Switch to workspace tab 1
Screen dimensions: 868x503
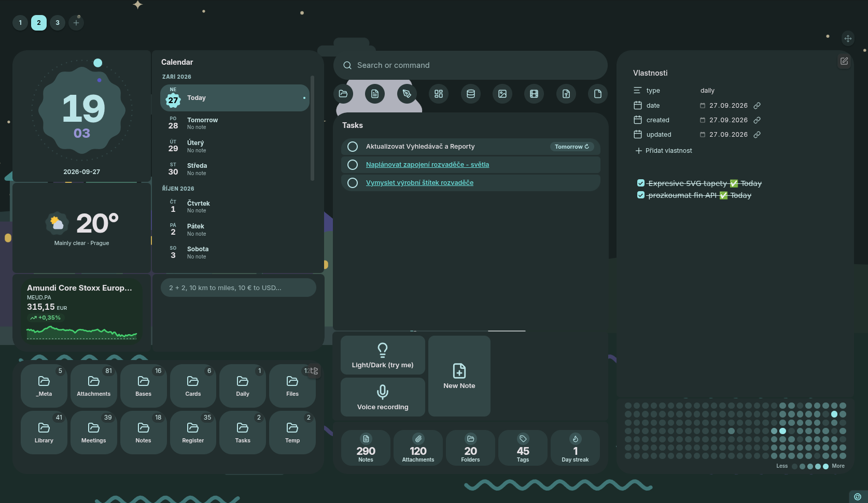tap(20, 23)
